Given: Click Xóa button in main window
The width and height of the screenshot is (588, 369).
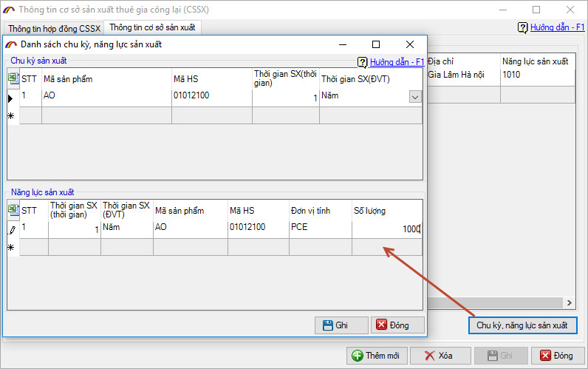Looking at the screenshot, I should pos(440,356).
